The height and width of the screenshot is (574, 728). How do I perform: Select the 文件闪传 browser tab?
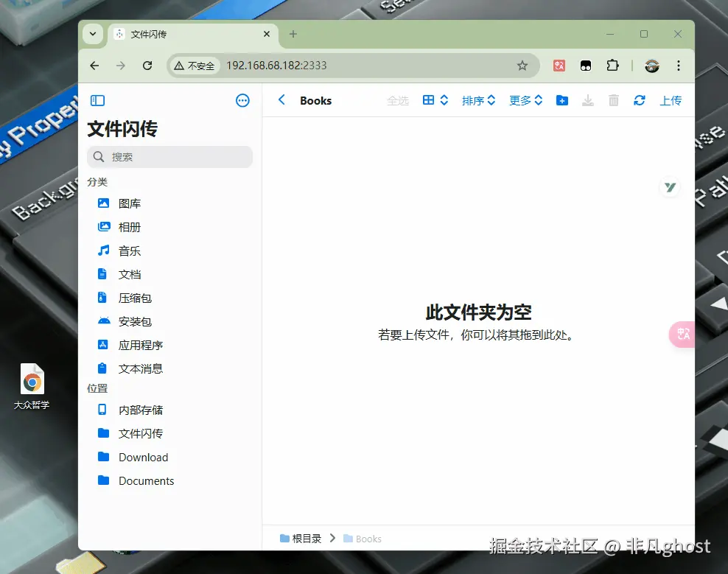[193, 35]
